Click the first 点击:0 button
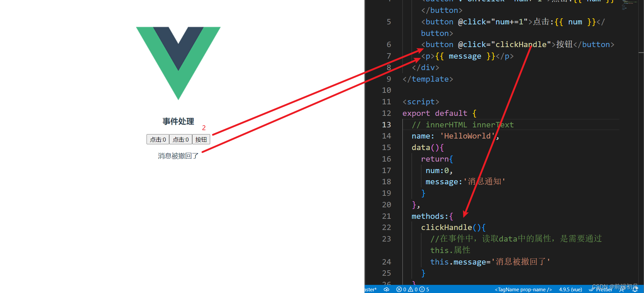This screenshot has height=293, width=644. pos(158,139)
